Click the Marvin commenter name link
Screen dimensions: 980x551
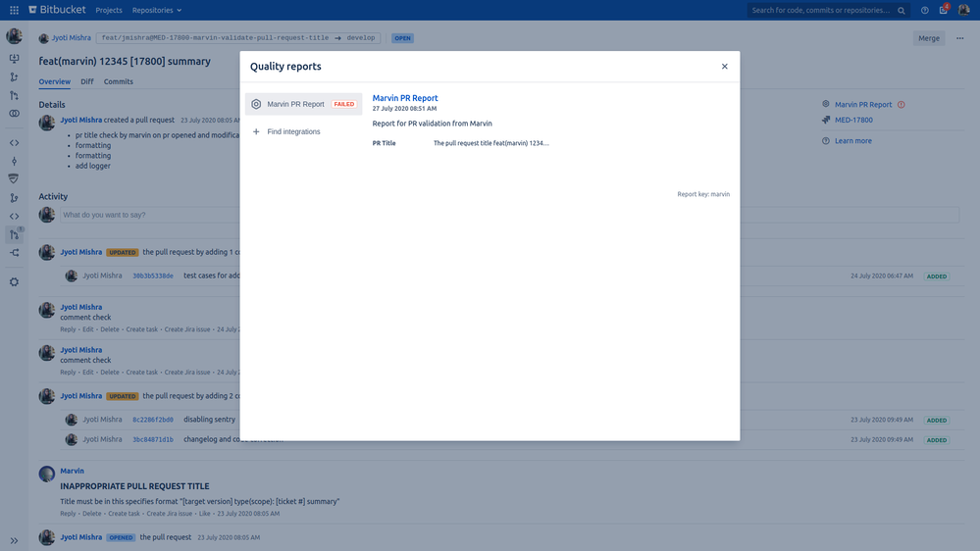pyautogui.click(x=72, y=471)
